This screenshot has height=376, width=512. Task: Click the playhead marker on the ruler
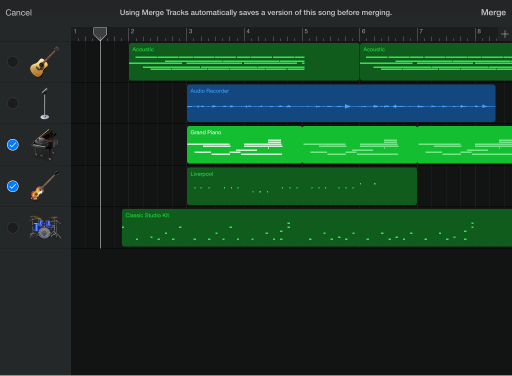point(100,34)
